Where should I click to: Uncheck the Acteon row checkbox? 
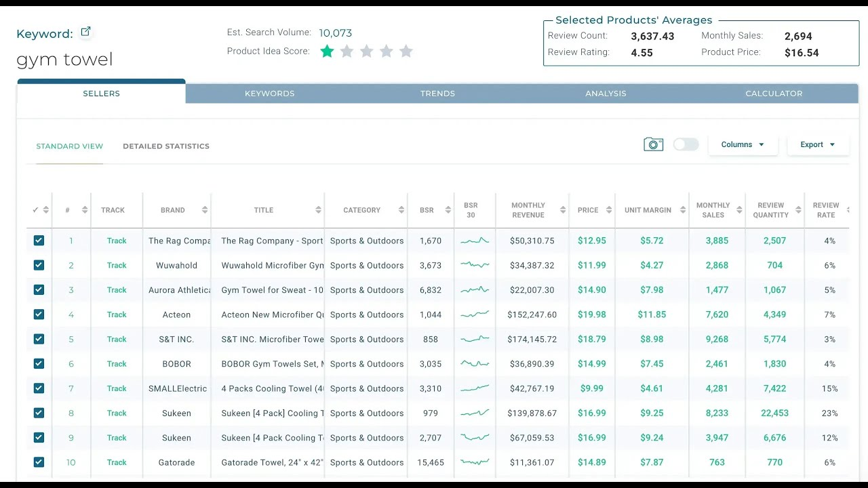click(x=39, y=314)
